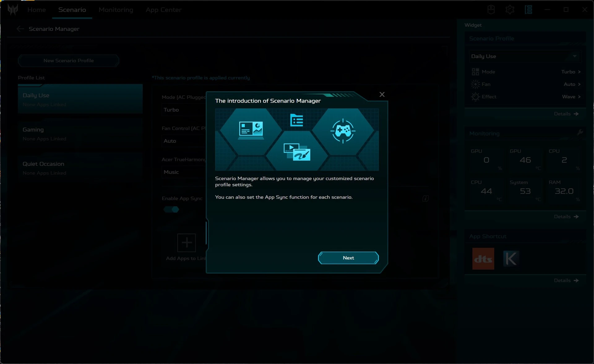Click 'The introduction of Scenario Manager' title
594x364 pixels.
tap(268, 101)
